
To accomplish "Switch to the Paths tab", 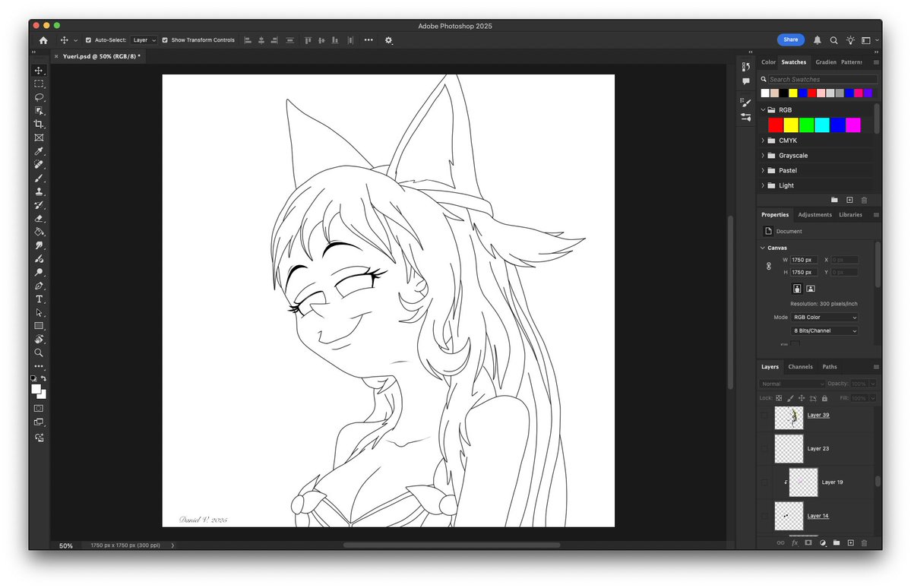I will (x=830, y=367).
